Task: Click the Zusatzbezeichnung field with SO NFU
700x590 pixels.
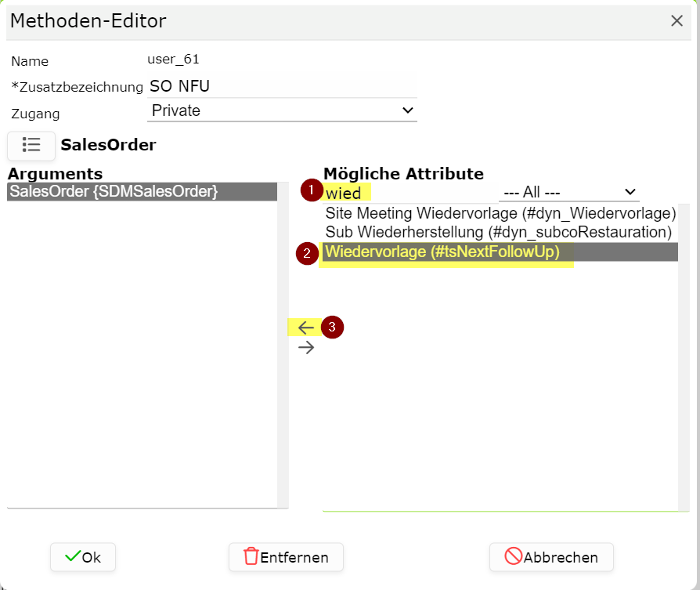Action: [282, 86]
